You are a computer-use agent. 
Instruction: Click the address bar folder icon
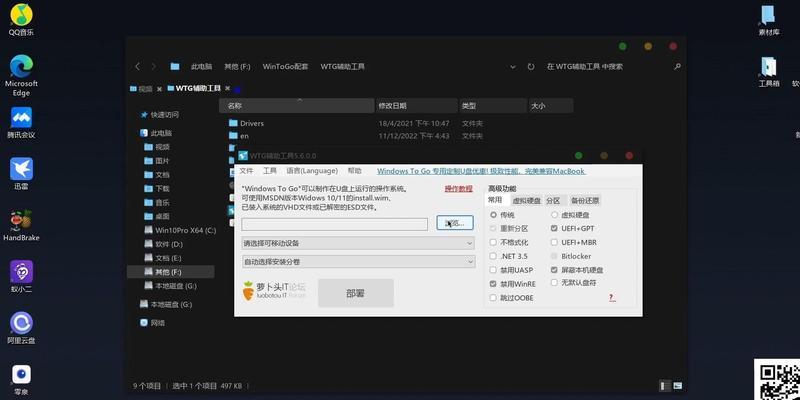[175, 66]
